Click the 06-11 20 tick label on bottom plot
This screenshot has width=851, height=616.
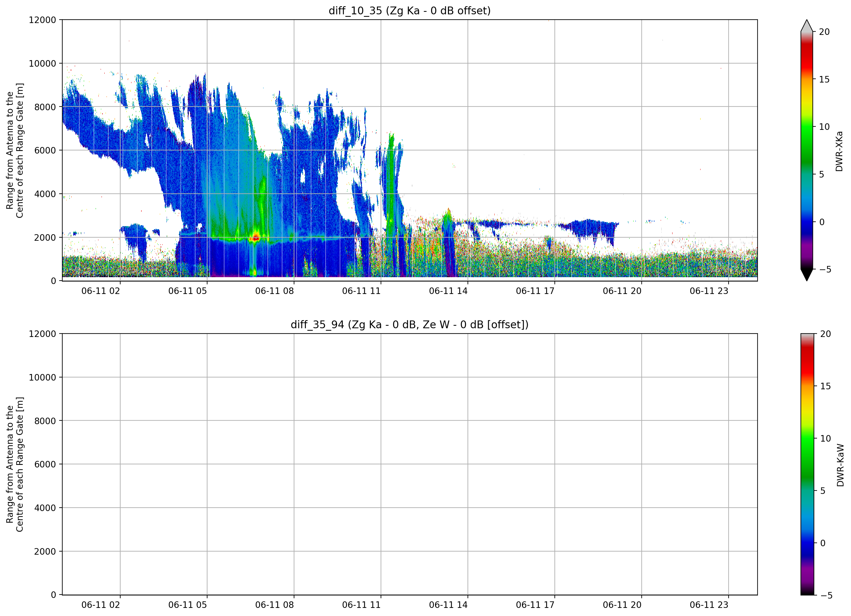click(x=622, y=605)
